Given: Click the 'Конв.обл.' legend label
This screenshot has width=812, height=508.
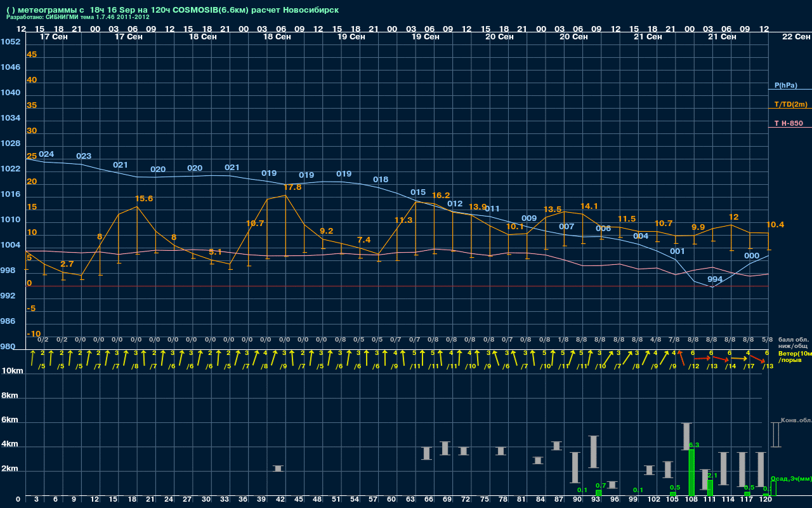Looking at the screenshot, I should [796, 420].
